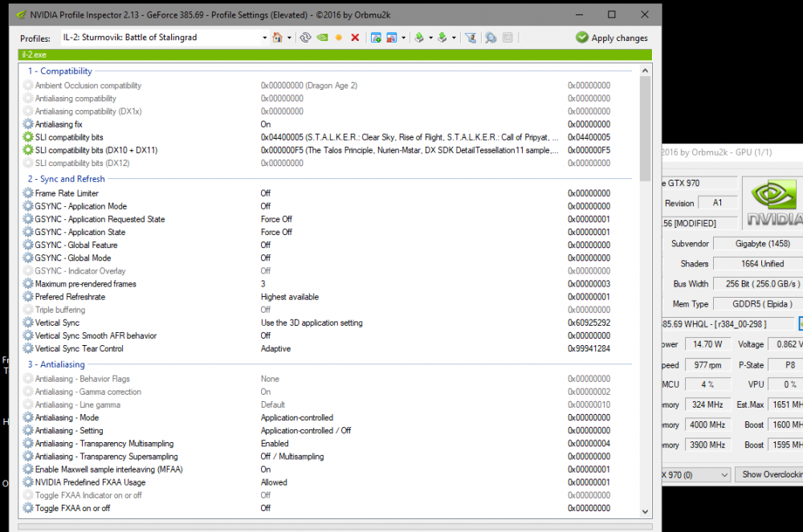Select the 'Enable Maxwell sample interleaving (MFAA)' row
Viewport: 803px width, 532px height.
click(328, 469)
